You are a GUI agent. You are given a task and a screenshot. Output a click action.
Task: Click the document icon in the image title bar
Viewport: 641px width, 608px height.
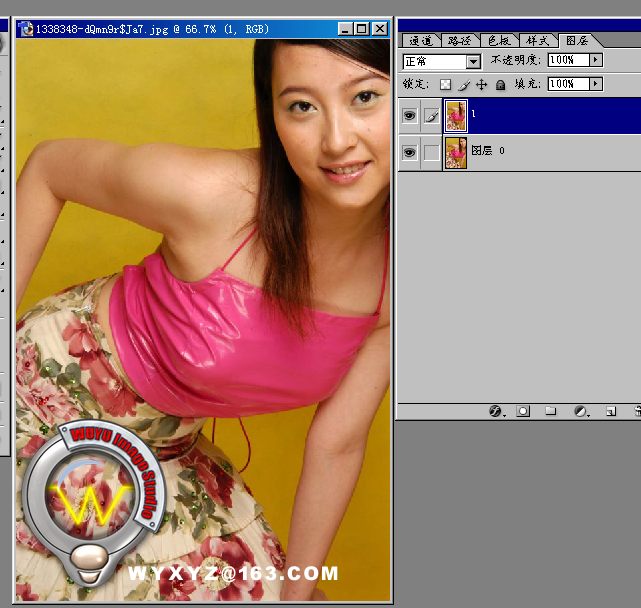point(27,29)
